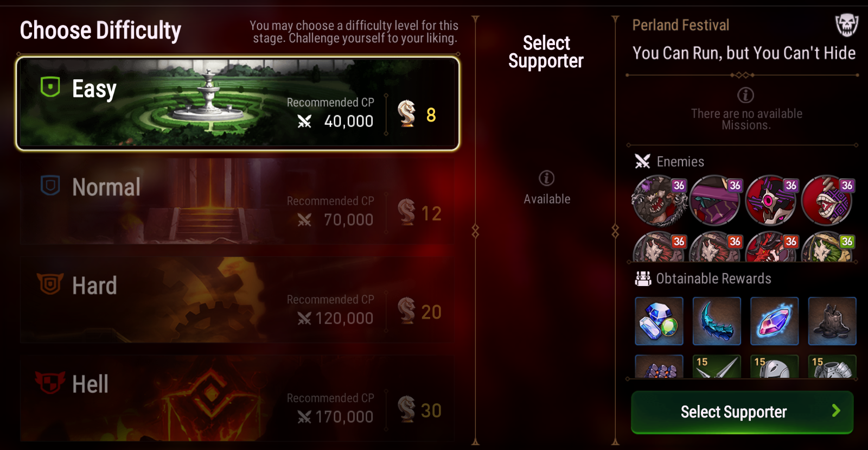Inspect the gemstones reward item
Screen dimensions: 868x450
point(659,321)
